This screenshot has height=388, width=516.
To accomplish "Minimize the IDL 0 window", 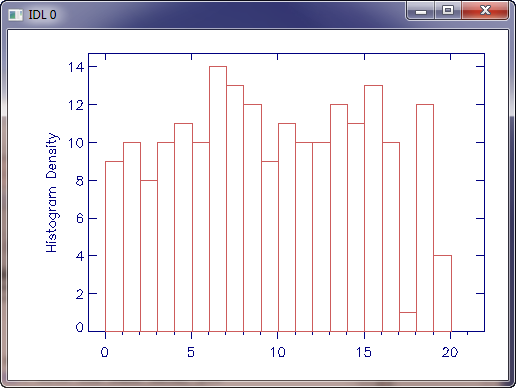I will click(x=421, y=11).
